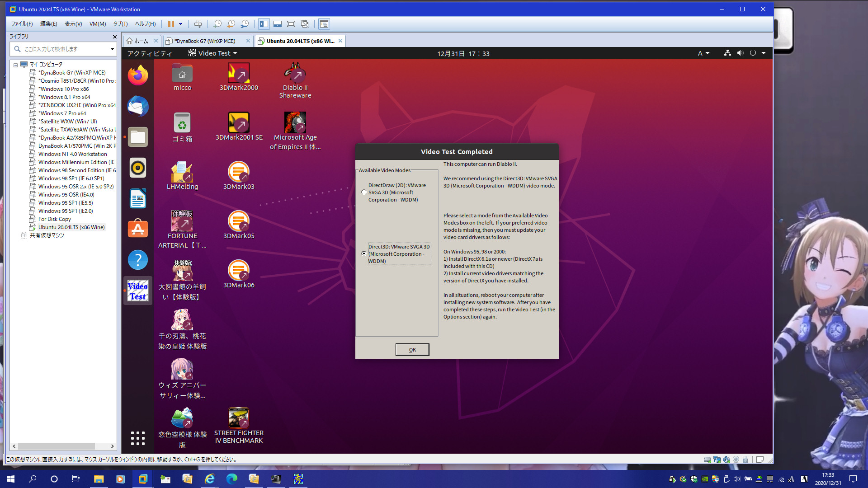Open the Windows Start menu
Viewport: 868px width, 488px height.
coord(11,479)
